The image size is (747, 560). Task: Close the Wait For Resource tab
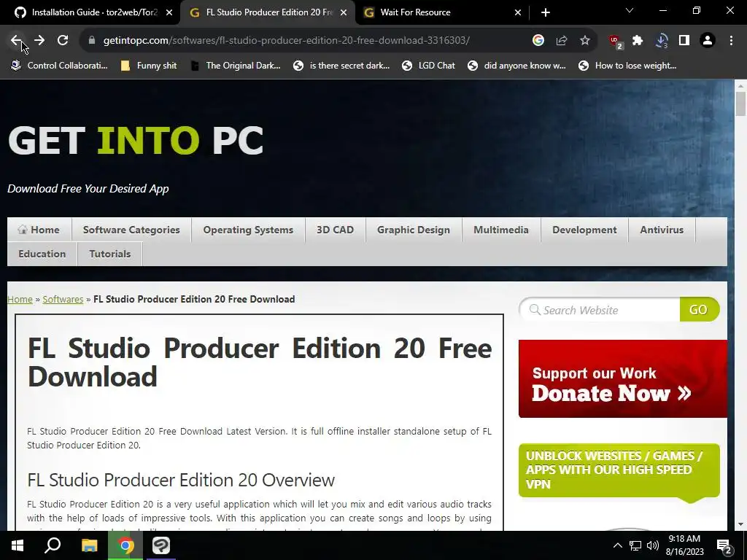[518, 12]
